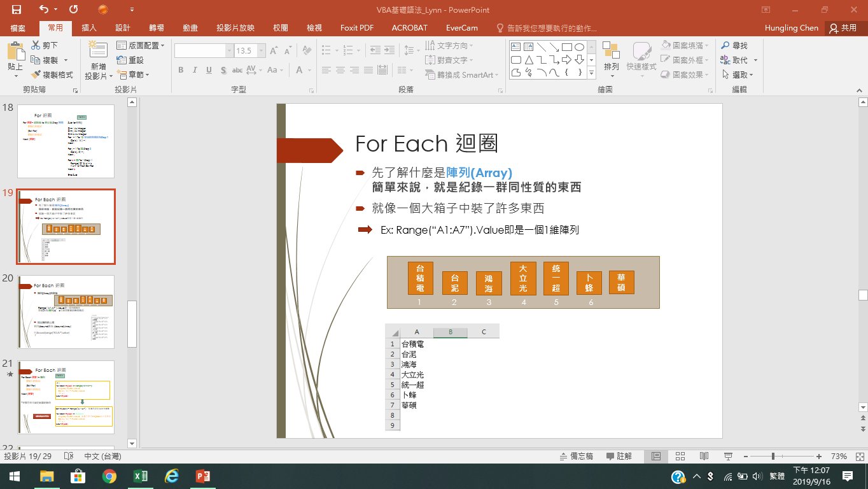Toggle bold formatting

(181, 70)
